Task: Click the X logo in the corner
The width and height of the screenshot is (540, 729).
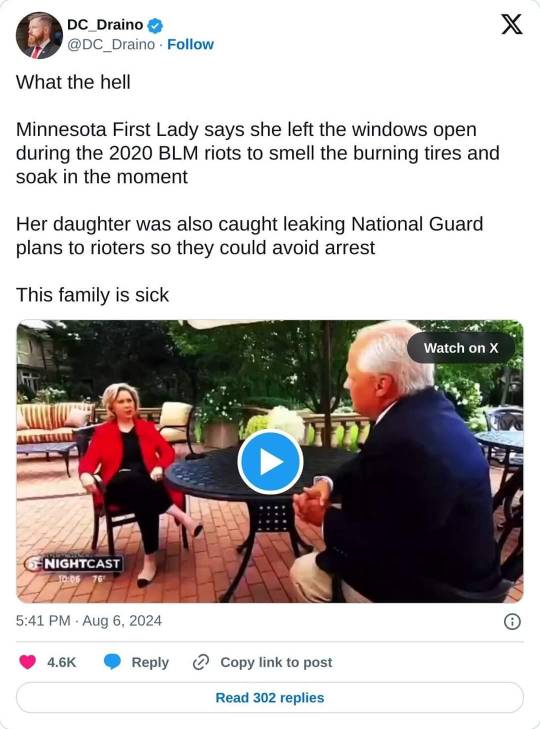Action: [511, 24]
